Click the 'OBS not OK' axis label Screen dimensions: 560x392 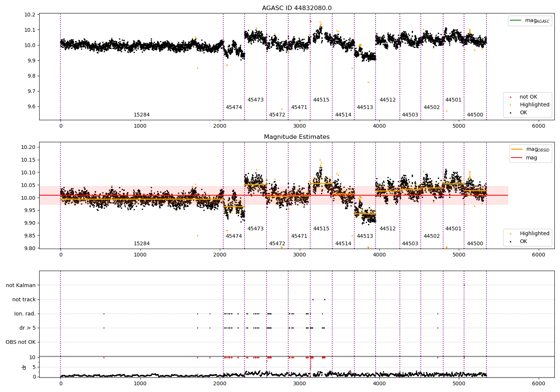tap(21, 342)
